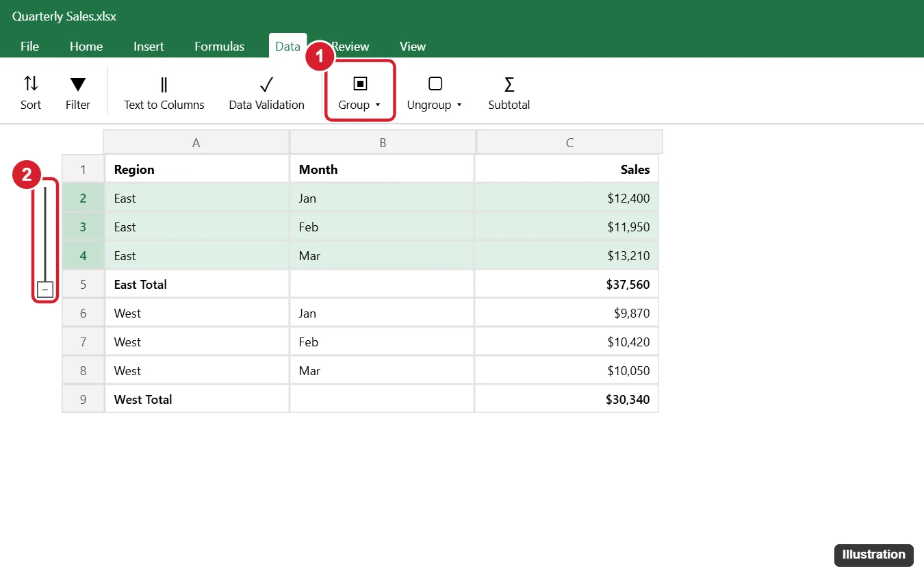Open the File menu tab
The height and width of the screenshot is (575, 924).
[x=29, y=47]
